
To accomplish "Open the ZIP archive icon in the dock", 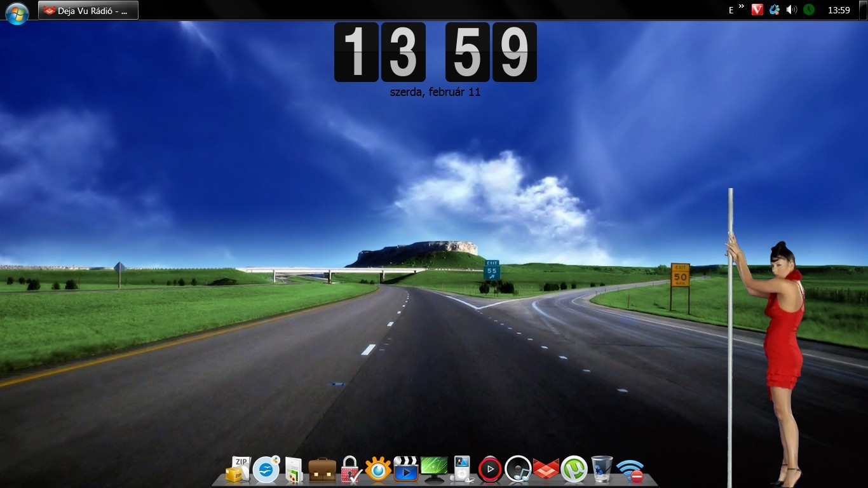I will tap(238, 470).
